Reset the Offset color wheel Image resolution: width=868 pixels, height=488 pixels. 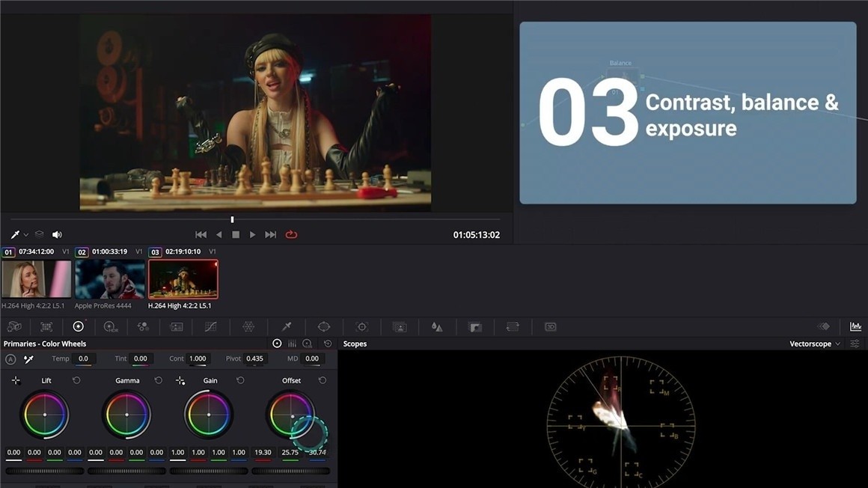pyautogui.click(x=323, y=381)
